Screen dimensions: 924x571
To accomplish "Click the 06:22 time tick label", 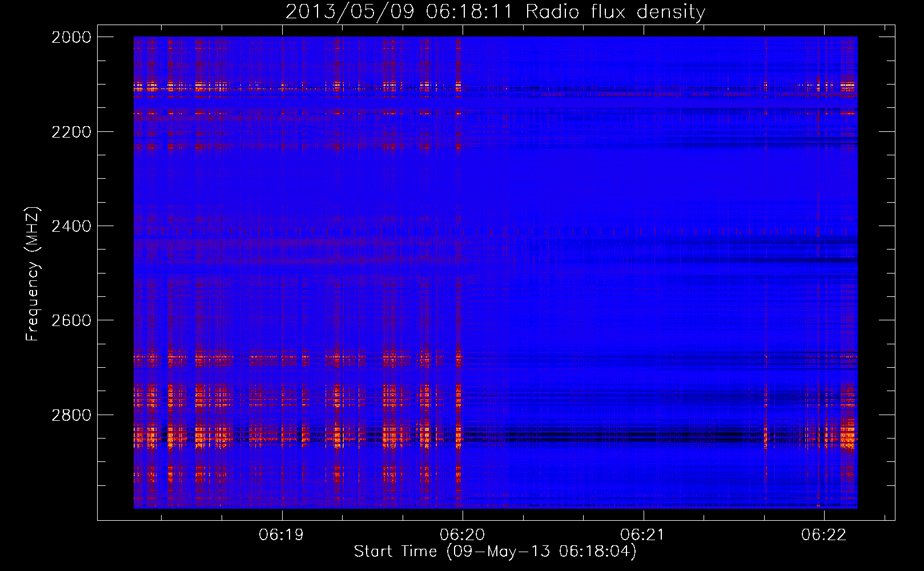I will [x=824, y=535].
